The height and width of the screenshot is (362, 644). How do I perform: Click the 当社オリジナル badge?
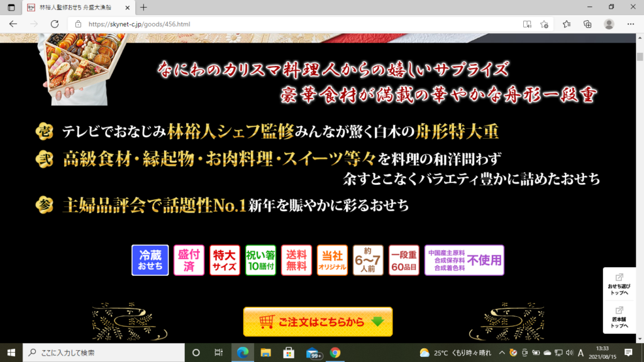pyautogui.click(x=332, y=260)
